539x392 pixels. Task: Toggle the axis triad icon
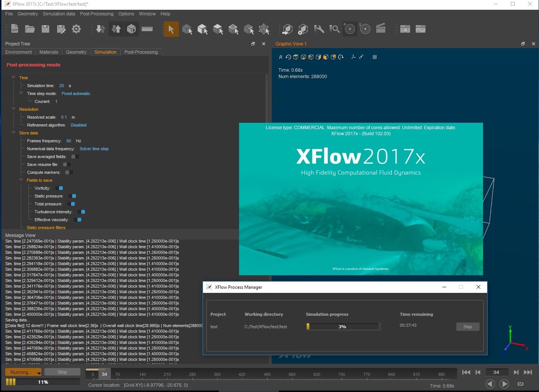click(x=353, y=57)
